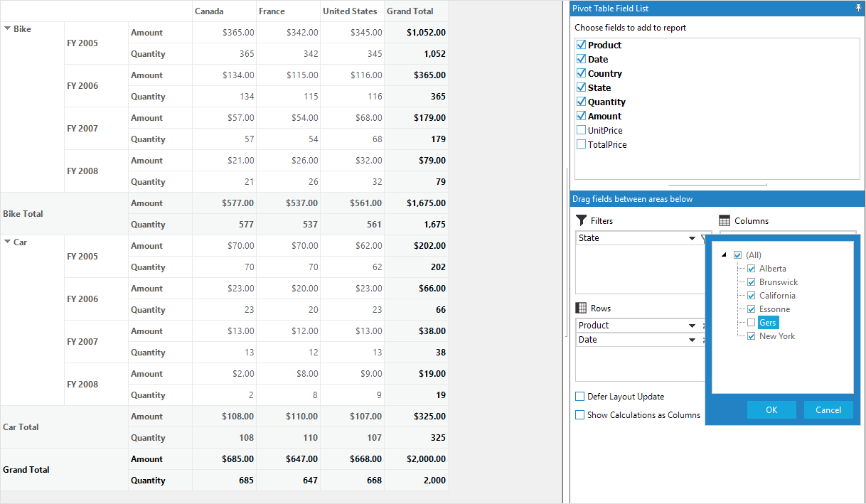Click the field list horizontal scrollbar
Image resolution: width=866 pixels, height=504 pixels.
click(717, 184)
